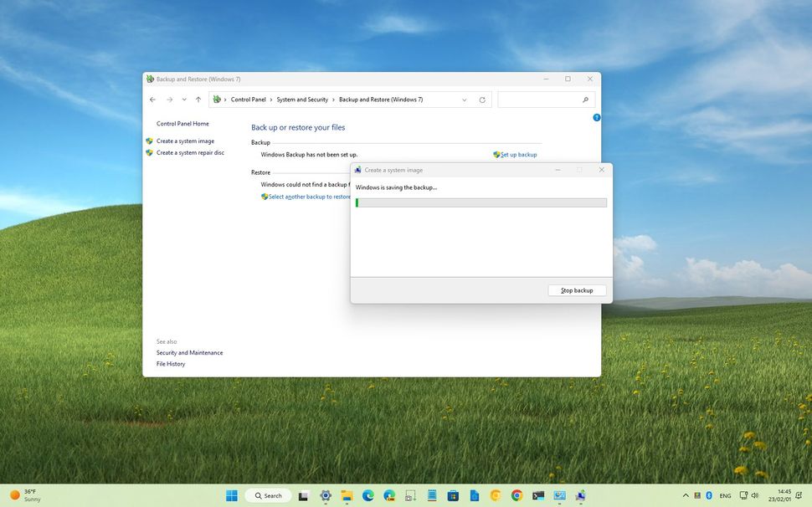Expand hidden icons in the system tray

point(686,494)
